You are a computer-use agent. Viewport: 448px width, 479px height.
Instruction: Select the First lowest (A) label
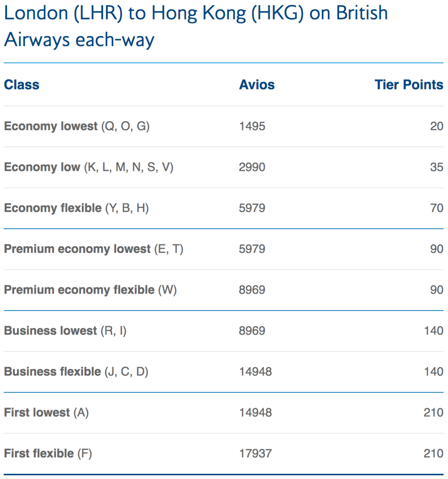(46, 413)
